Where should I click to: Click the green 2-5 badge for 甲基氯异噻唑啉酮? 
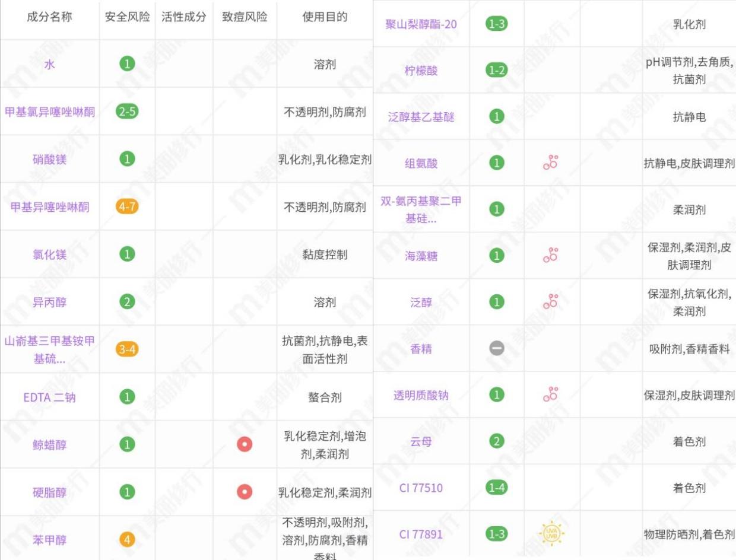coord(127,112)
